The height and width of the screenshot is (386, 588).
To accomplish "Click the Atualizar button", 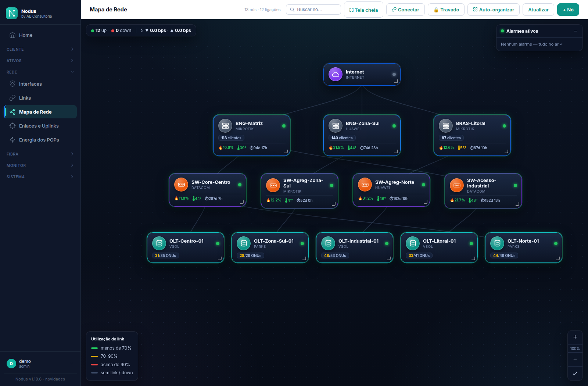I will (x=538, y=10).
